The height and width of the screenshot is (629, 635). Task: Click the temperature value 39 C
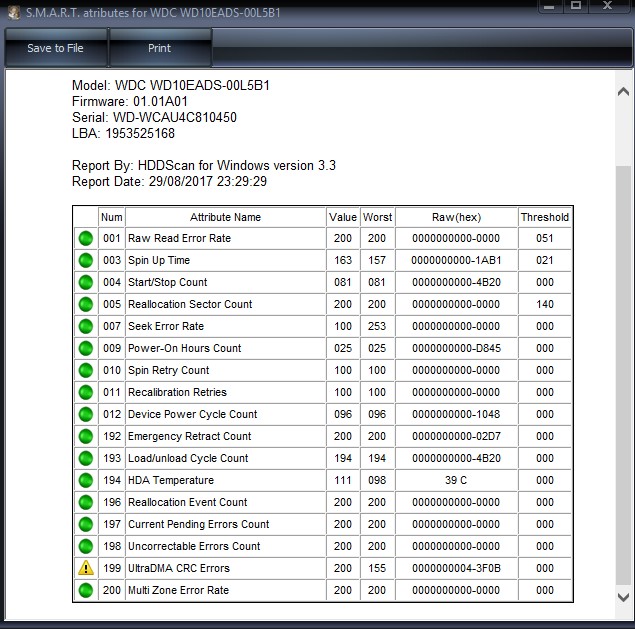(456, 480)
